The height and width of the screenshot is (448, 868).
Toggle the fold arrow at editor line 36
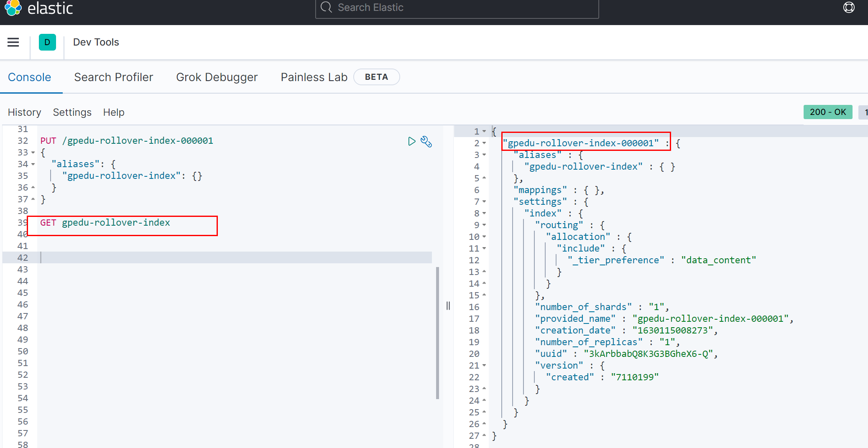(33, 188)
